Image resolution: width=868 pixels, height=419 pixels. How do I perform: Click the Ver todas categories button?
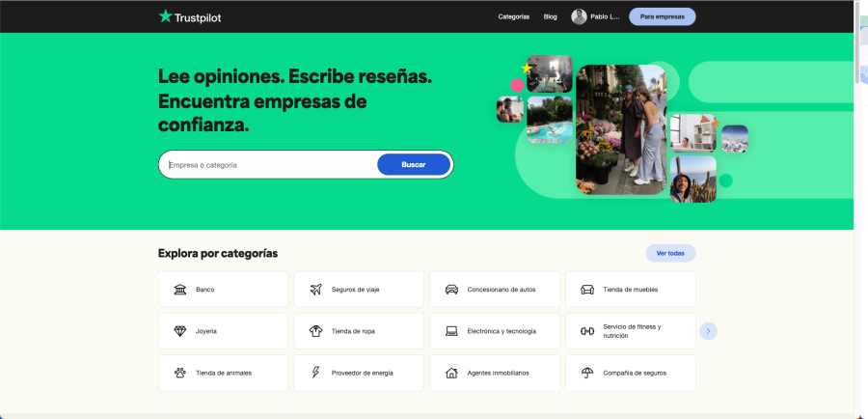click(670, 253)
